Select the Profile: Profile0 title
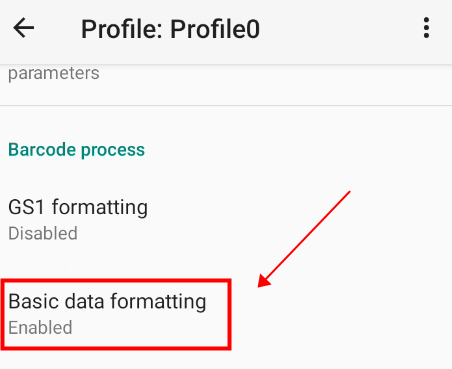This screenshot has height=369, width=452. (170, 29)
